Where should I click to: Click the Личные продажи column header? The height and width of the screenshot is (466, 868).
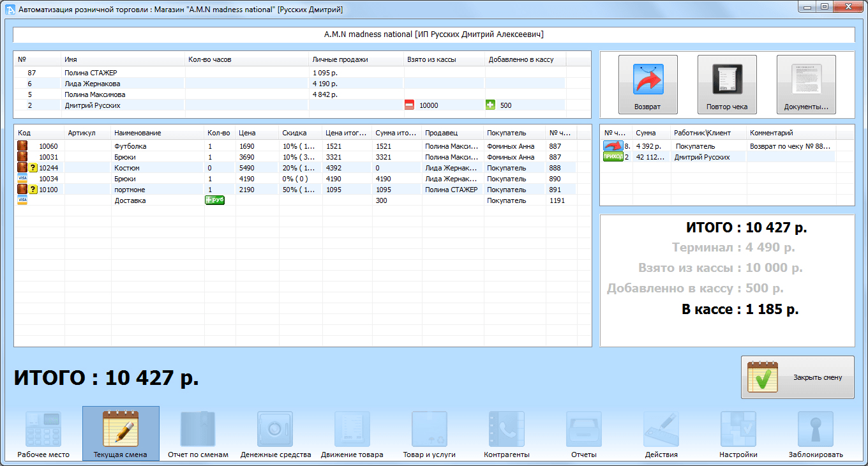coord(356,59)
